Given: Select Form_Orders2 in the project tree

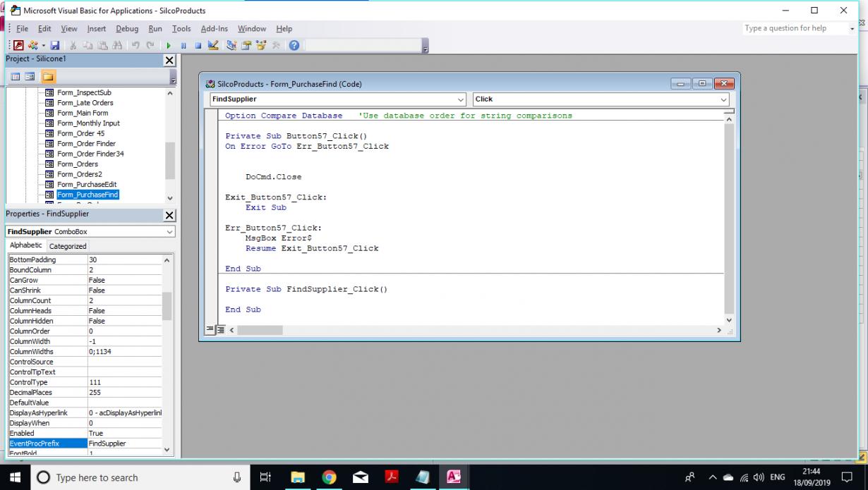Looking at the screenshot, I should tap(79, 174).
